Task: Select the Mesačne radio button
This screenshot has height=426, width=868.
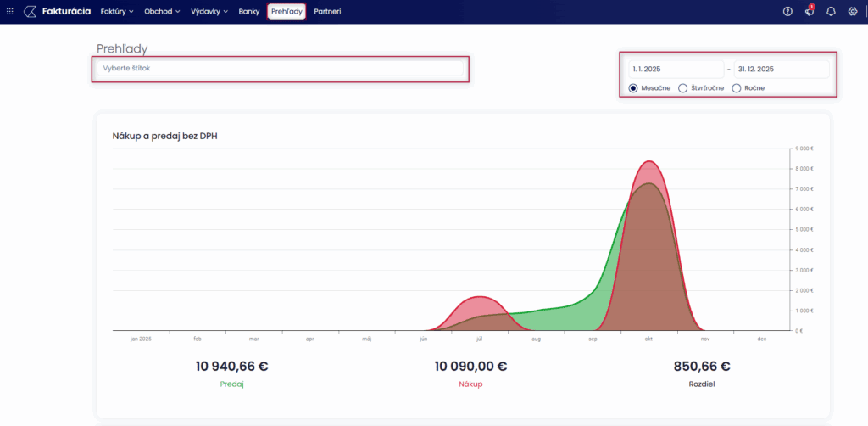Action: tap(633, 87)
